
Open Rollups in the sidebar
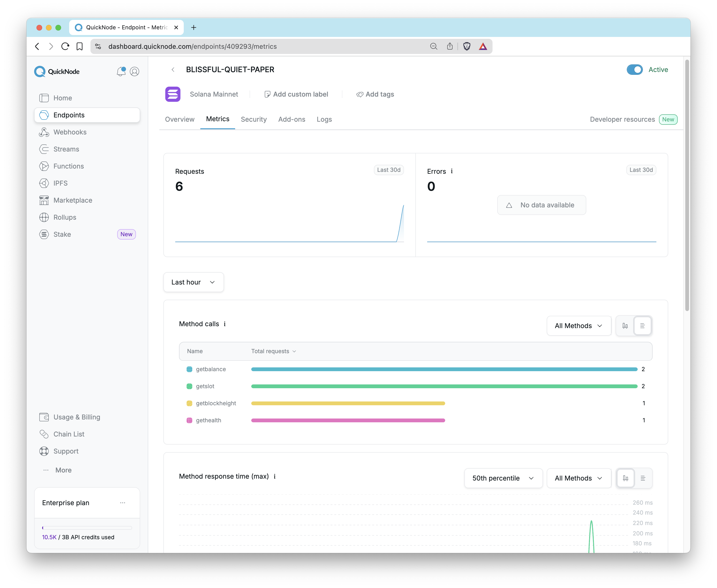pos(87,217)
